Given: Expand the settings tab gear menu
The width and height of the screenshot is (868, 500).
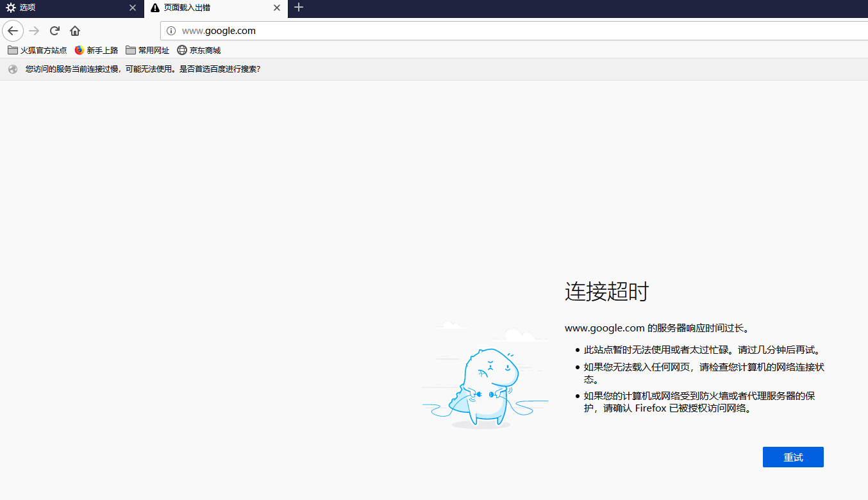Looking at the screenshot, I should pos(9,8).
